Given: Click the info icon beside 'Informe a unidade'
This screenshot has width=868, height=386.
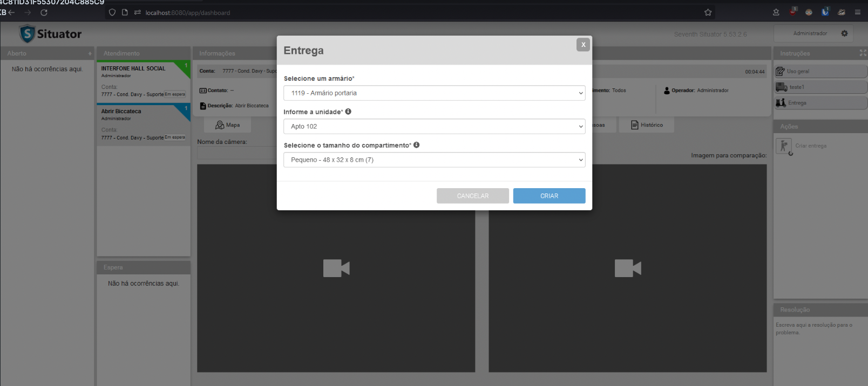Looking at the screenshot, I should point(348,112).
